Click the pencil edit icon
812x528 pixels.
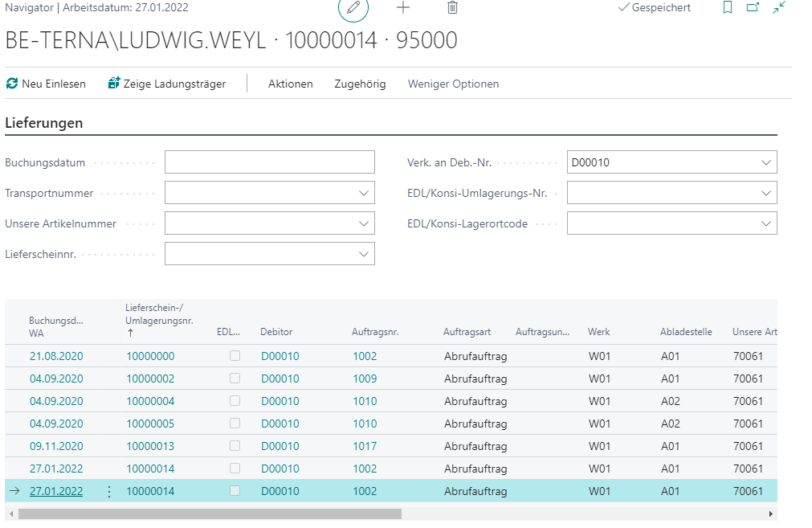coord(353,8)
